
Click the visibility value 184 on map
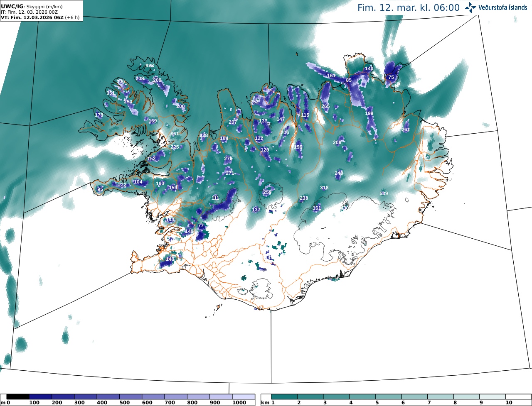coord(224,138)
